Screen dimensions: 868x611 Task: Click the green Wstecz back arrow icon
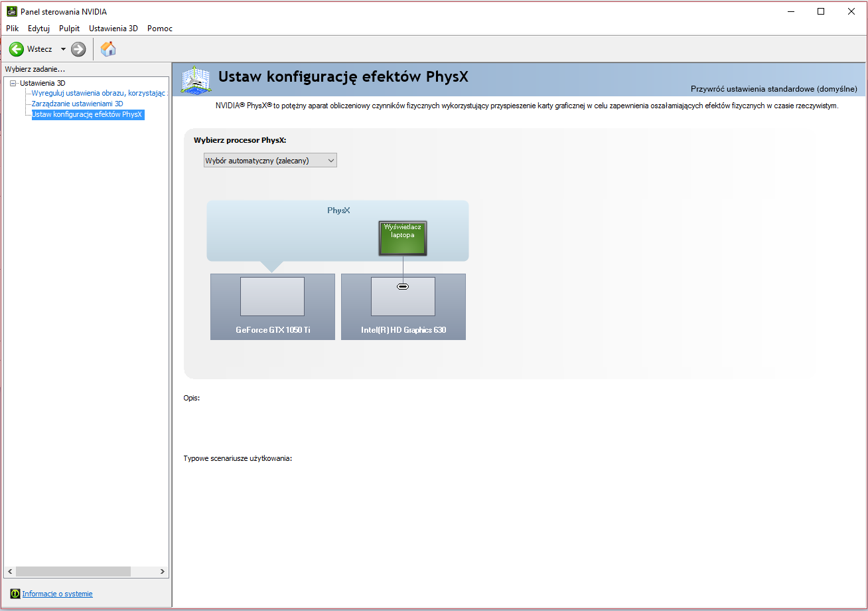click(x=17, y=49)
